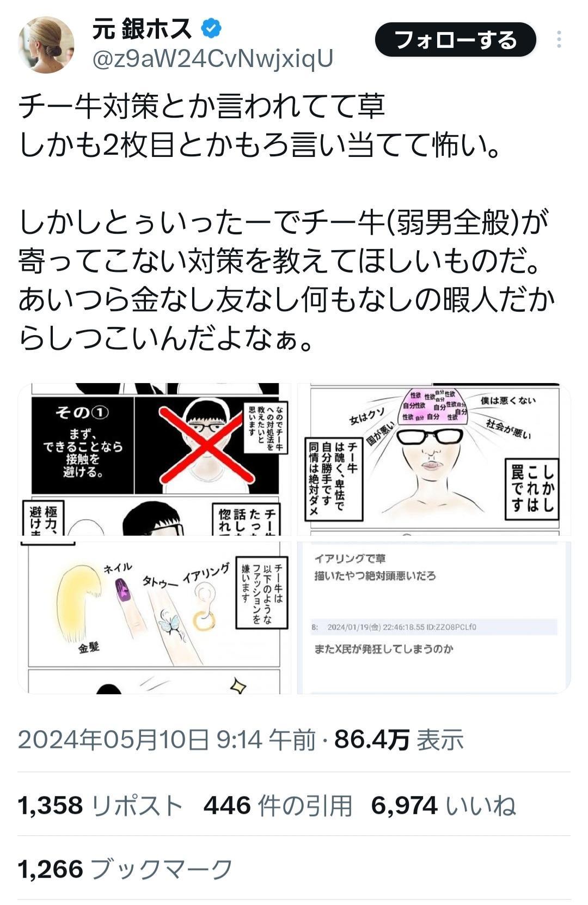Click the red X crossed face in manga
This screenshot has width=588, height=905.
(x=206, y=445)
